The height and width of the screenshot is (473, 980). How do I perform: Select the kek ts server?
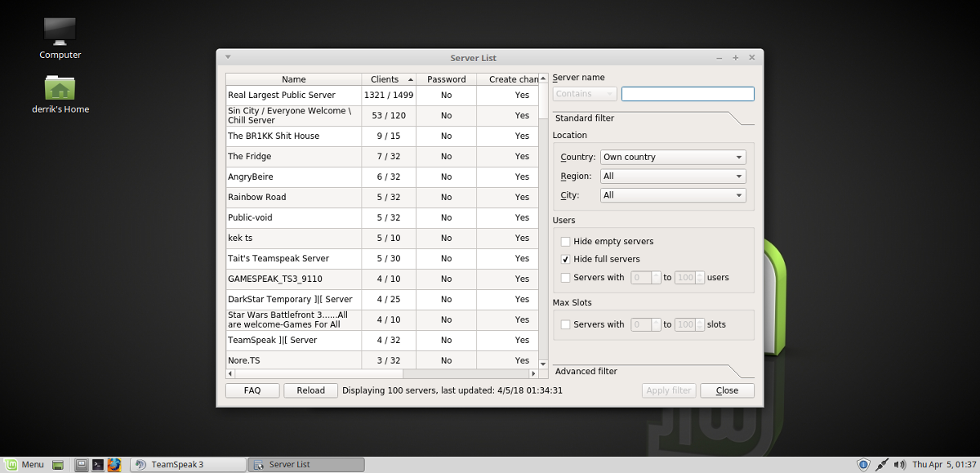click(x=382, y=239)
